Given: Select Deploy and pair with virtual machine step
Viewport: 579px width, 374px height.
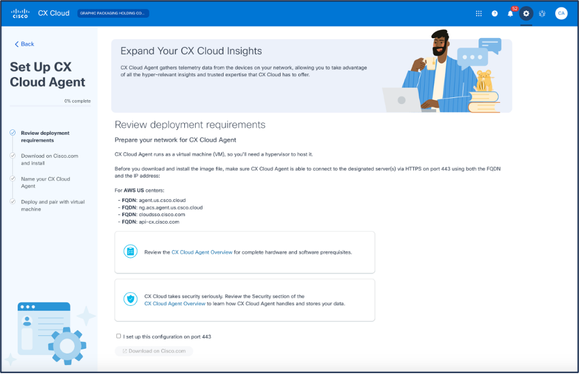Looking at the screenshot, I should [53, 205].
